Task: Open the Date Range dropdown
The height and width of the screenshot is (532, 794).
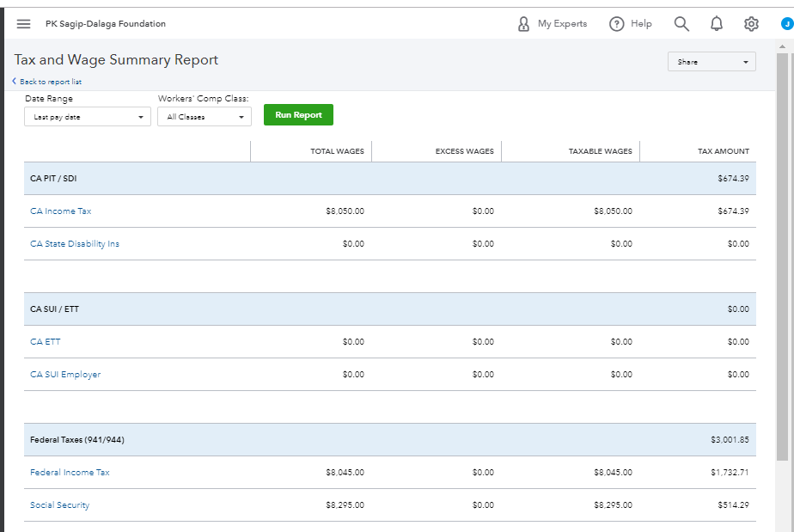Action: tap(86, 115)
